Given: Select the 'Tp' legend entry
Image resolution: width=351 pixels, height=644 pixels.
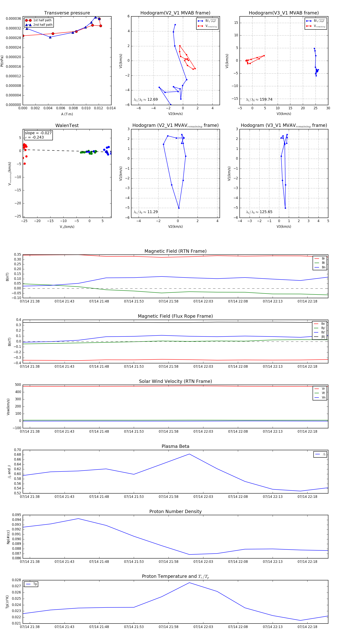Looking at the screenshot, I should tap(31, 584).
